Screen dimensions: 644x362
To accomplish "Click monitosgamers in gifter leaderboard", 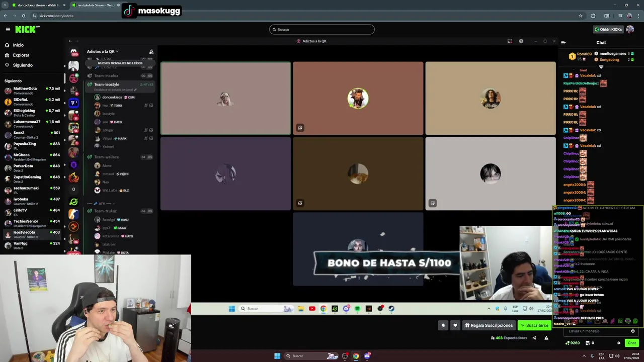I will (x=613, y=53).
